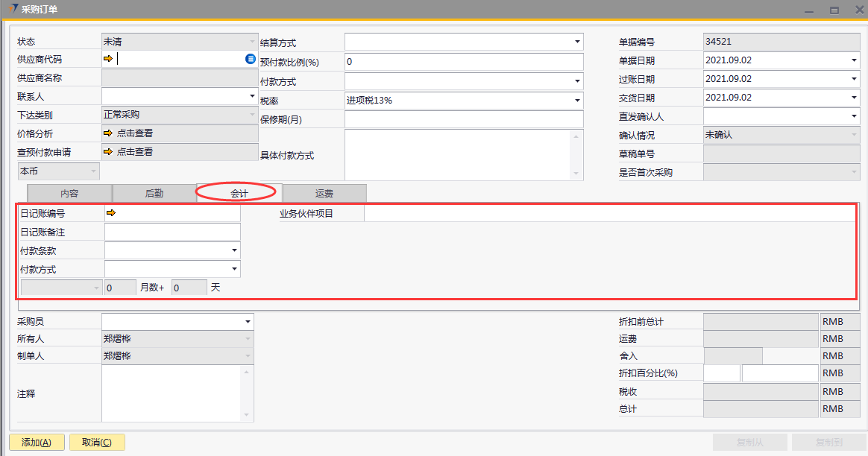Open the 采购员 dropdown

pos(247,322)
